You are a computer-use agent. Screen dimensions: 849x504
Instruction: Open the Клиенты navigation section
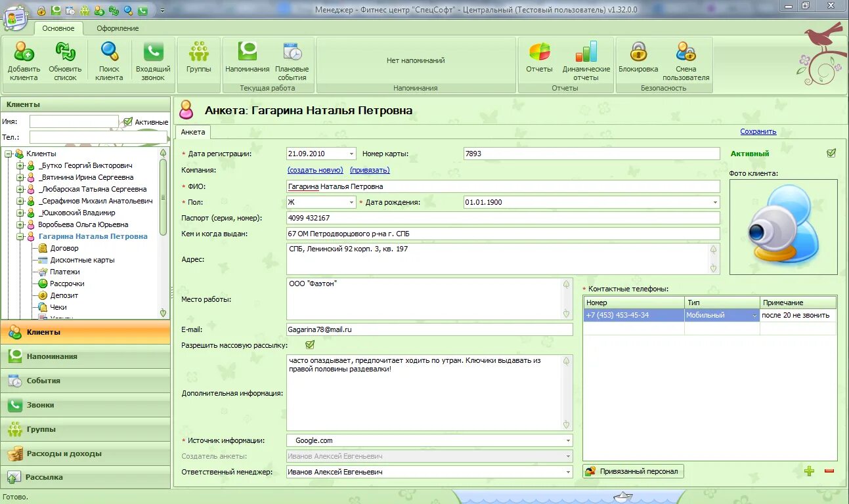coord(85,332)
